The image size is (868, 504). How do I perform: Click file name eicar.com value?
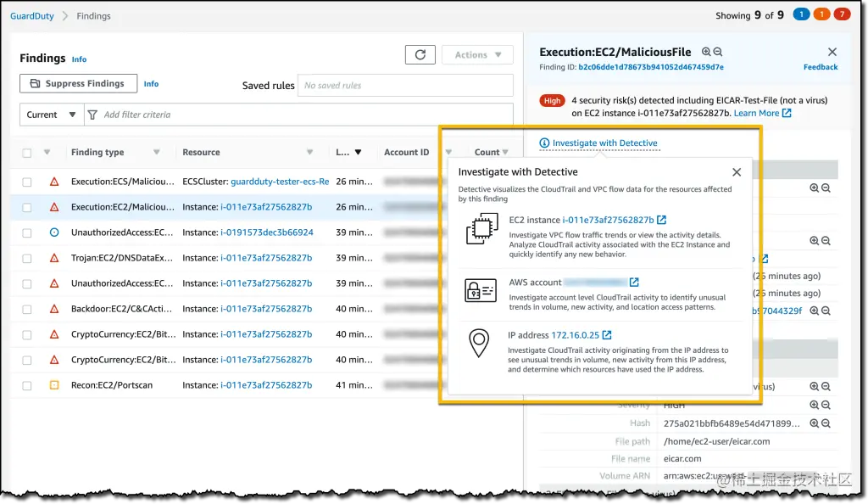[682, 458]
